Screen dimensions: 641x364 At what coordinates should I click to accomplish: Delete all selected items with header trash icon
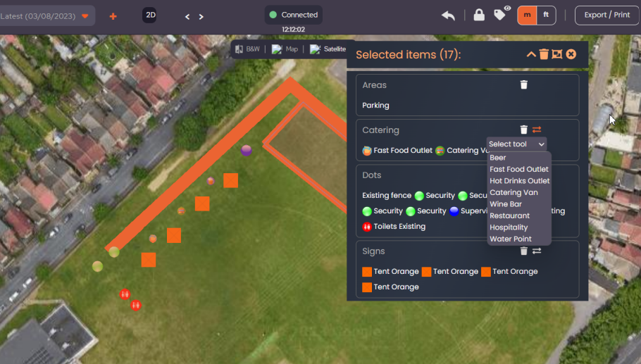pyautogui.click(x=544, y=54)
